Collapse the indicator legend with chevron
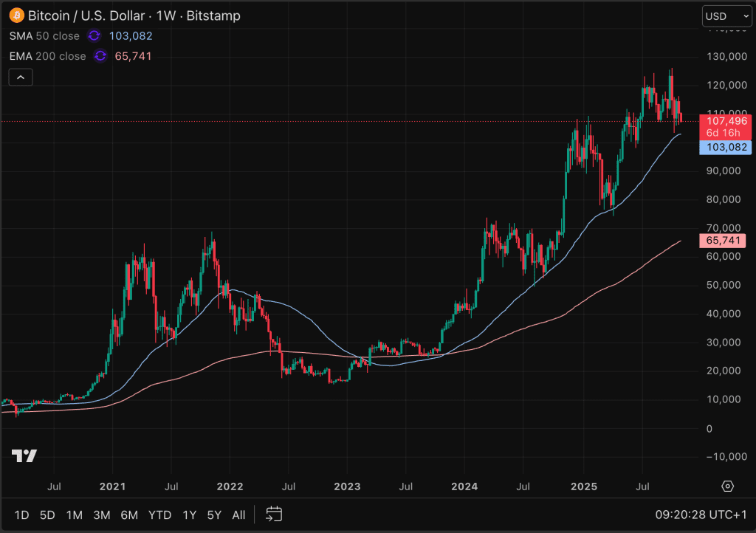 (21, 77)
